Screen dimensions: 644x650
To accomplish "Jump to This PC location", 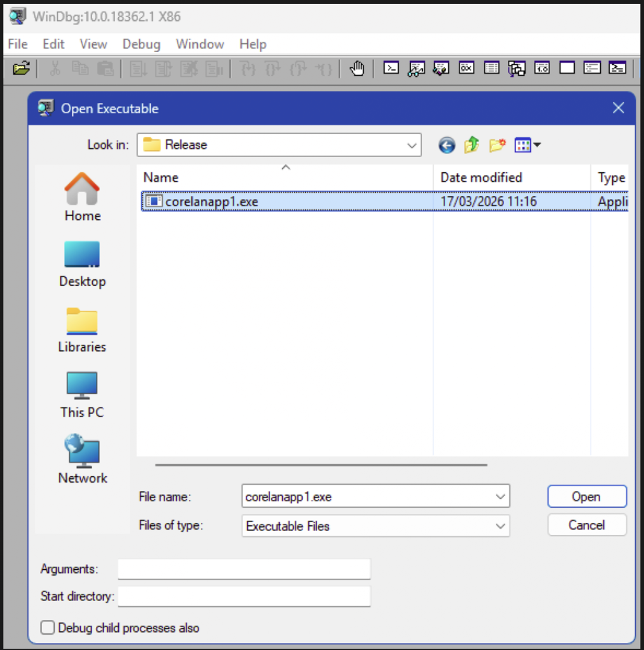I will pos(82,395).
